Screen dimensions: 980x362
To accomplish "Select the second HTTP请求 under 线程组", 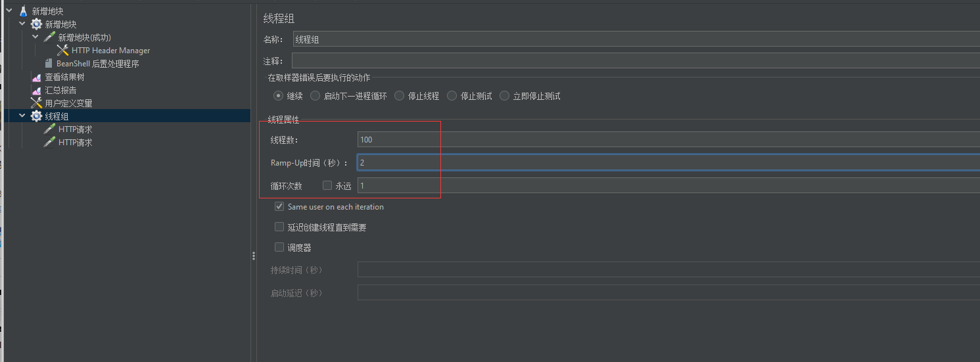I will pyautogui.click(x=75, y=143).
